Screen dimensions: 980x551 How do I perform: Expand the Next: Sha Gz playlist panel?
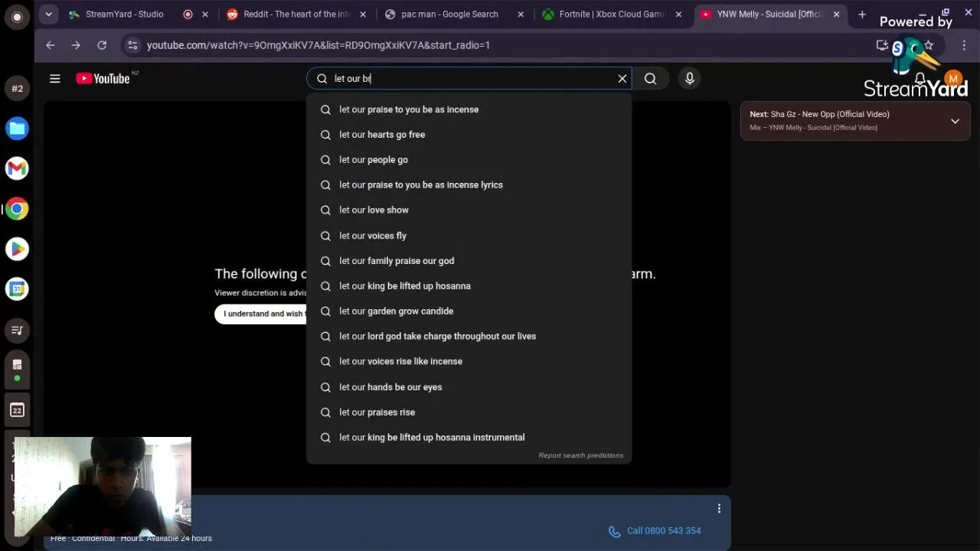tap(955, 121)
